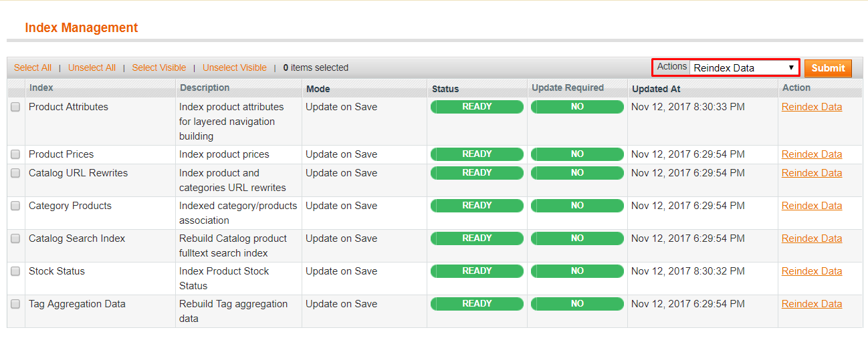Screen dimensions: 868x344
Task: Check the Tag Aggregation Data checkbox
Action: (15, 304)
